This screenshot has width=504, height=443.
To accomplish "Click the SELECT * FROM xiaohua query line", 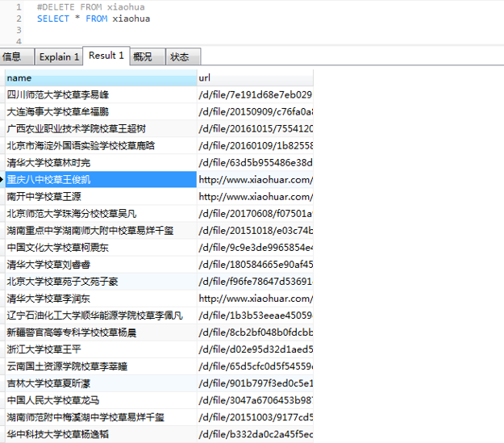I will (x=94, y=19).
